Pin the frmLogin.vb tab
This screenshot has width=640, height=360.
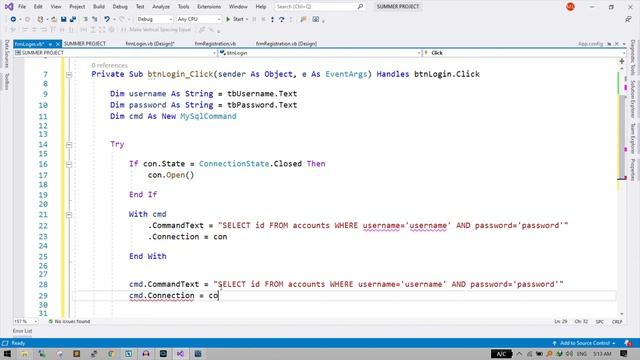[x=50, y=44]
